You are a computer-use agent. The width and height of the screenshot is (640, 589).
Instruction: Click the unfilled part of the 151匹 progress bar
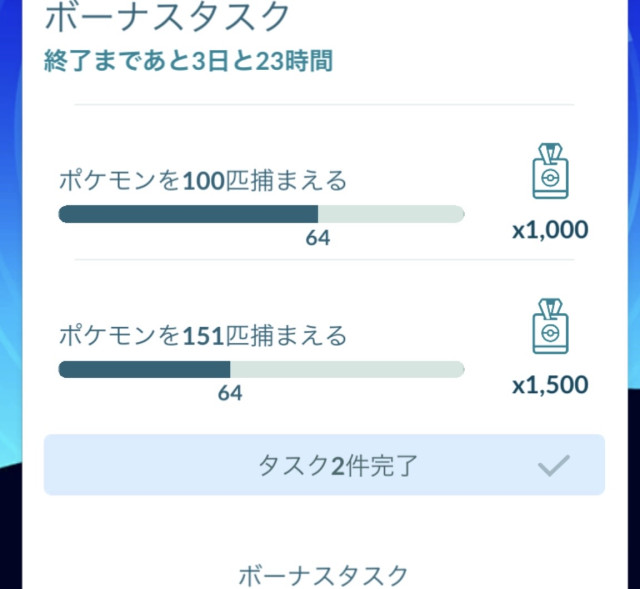347,369
